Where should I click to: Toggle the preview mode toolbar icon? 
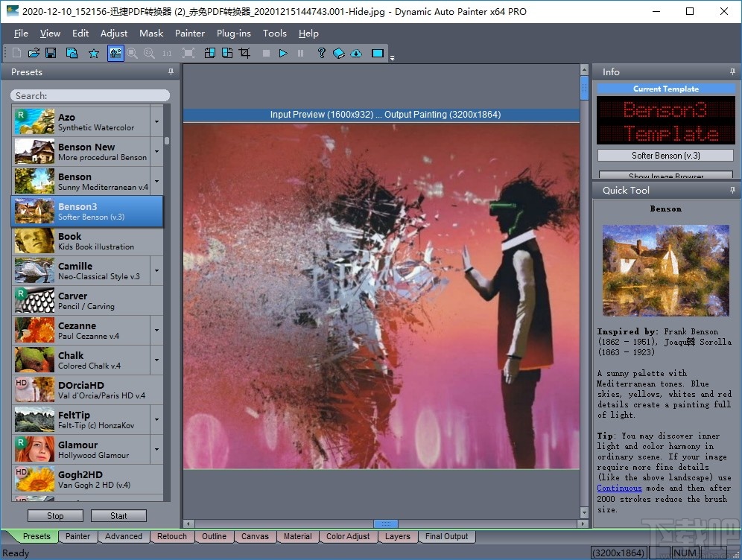click(116, 53)
